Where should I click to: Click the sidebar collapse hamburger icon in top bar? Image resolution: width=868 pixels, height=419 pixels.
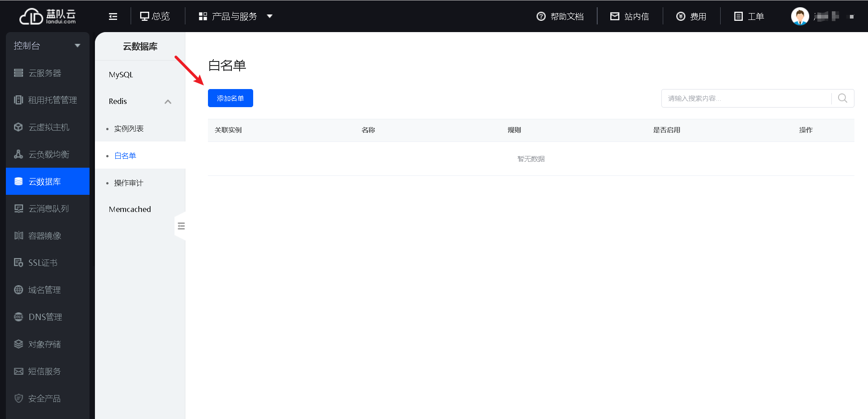point(113,17)
